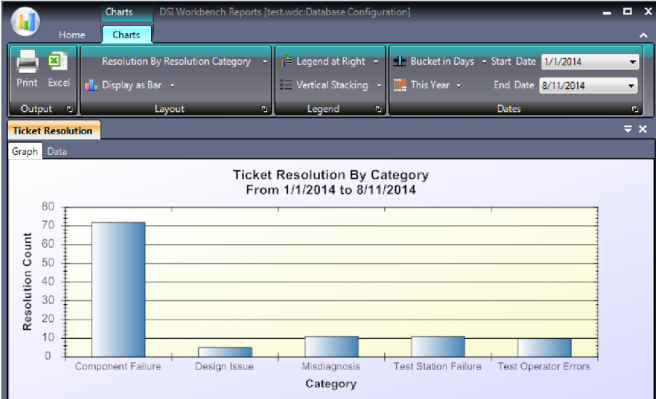Click the Display as Bar chart icon
656x399 pixels.
tap(91, 85)
